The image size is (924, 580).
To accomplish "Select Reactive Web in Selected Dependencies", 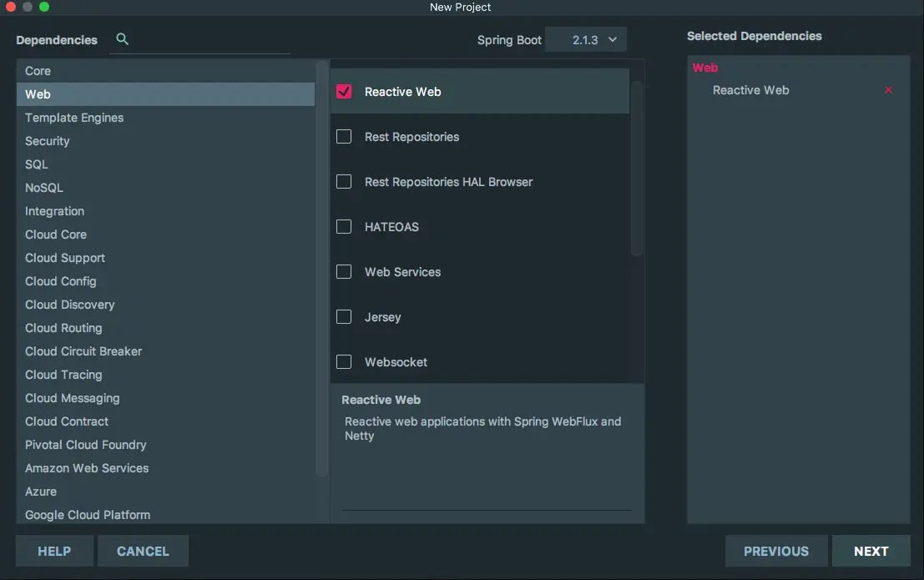I will pyautogui.click(x=750, y=90).
